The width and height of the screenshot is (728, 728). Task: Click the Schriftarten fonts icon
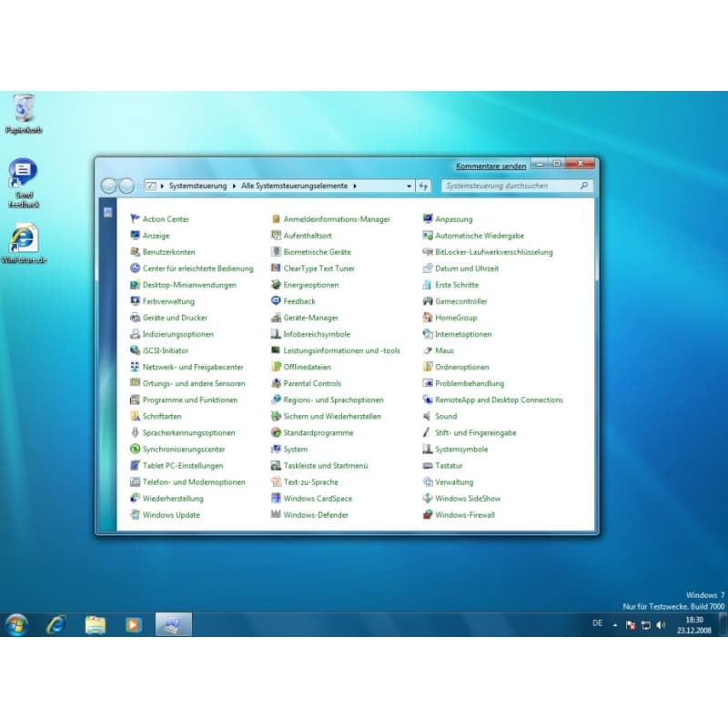pos(135,416)
